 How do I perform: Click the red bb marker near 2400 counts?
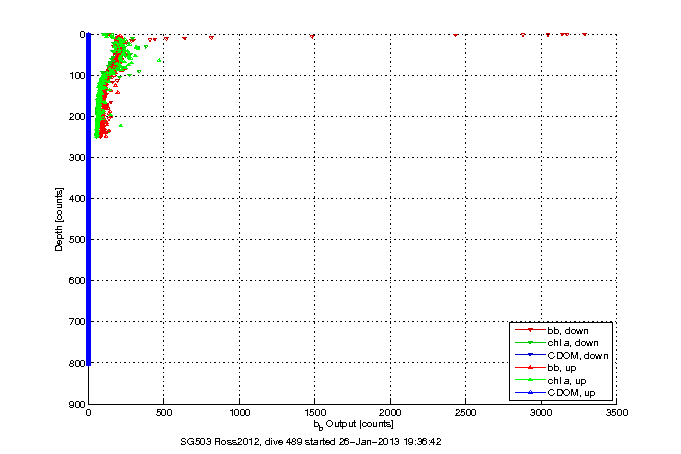point(455,35)
